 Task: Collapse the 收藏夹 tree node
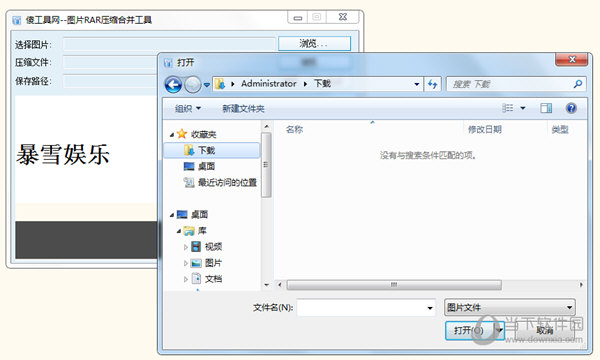pos(172,135)
